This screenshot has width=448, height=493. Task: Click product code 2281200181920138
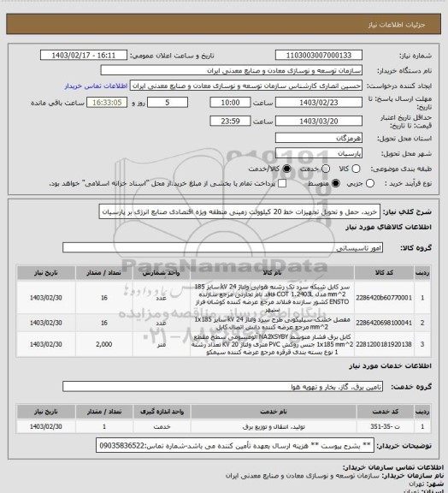coord(384,344)
